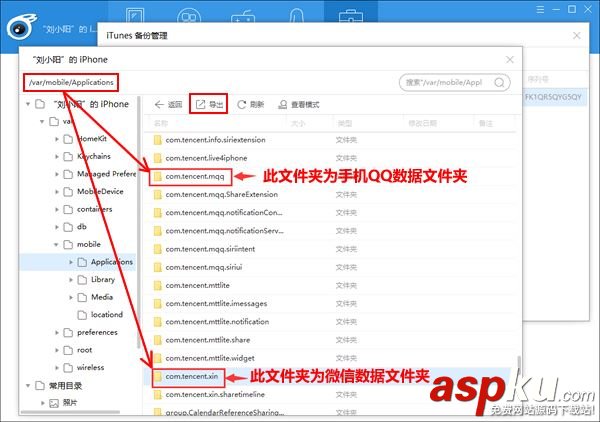Click the i4 assistant logo

21,28
